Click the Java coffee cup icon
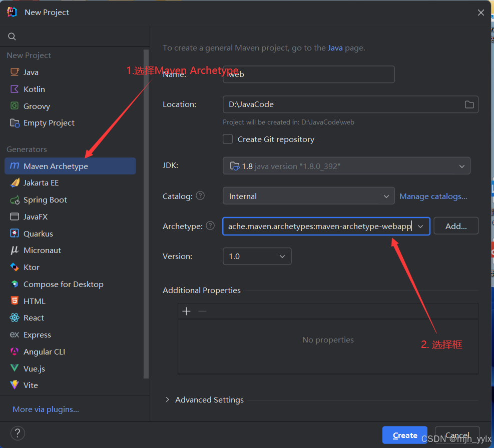 click(x=15, y=72)
